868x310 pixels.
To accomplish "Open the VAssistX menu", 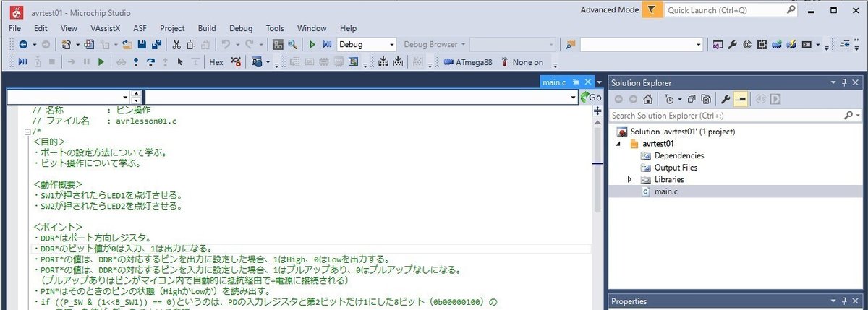I will [x=105, y=27].
